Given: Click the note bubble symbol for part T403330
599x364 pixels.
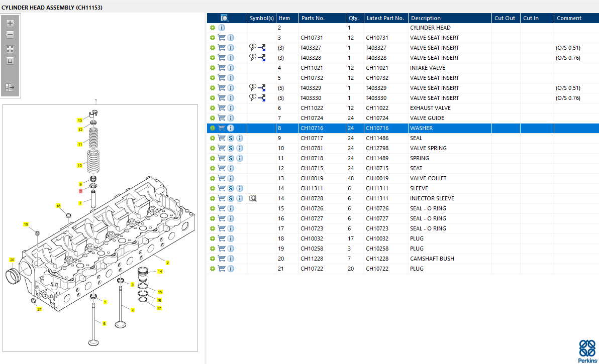Looking at the screenshot, I should [x=253, y=97].
